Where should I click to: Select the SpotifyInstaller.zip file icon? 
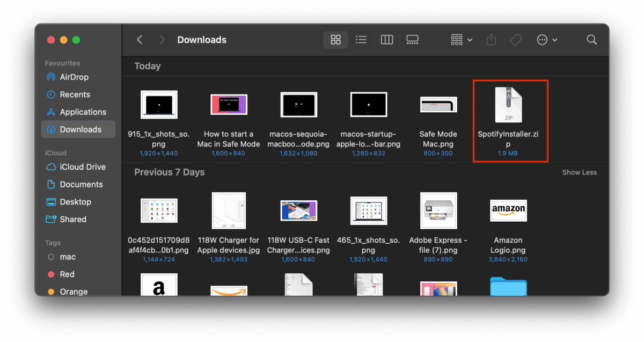508,105
